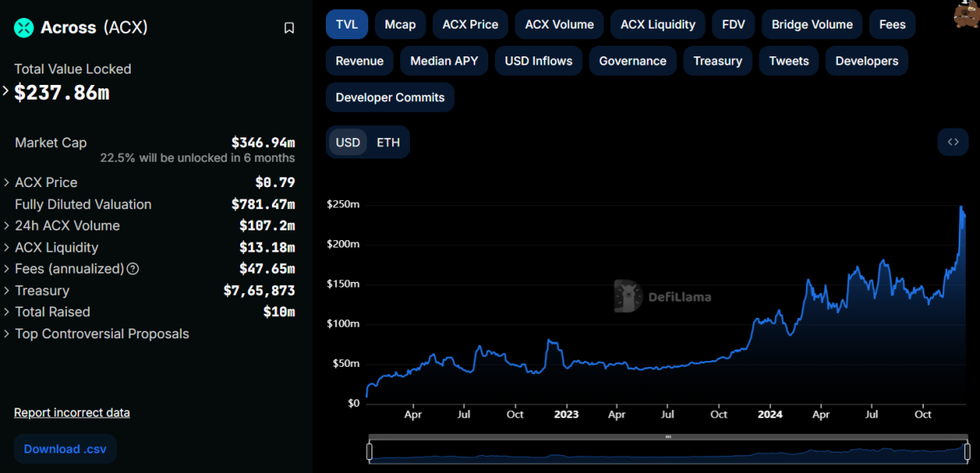This screenshot has width=980, height=473.
Task: Enable the Revenue chart metric
Action: [360, 61]
